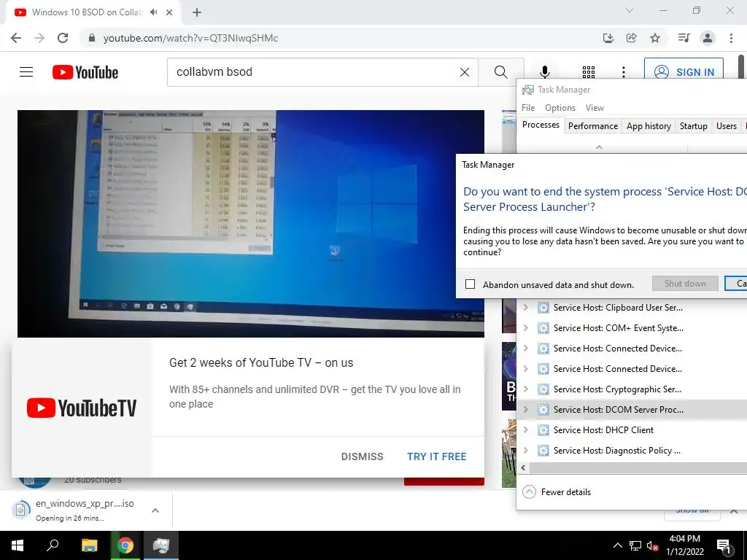The height and width of the screenshot is (560, 747).
Task: Click the disabled Shut down button
Action: [x=685, y=284]
